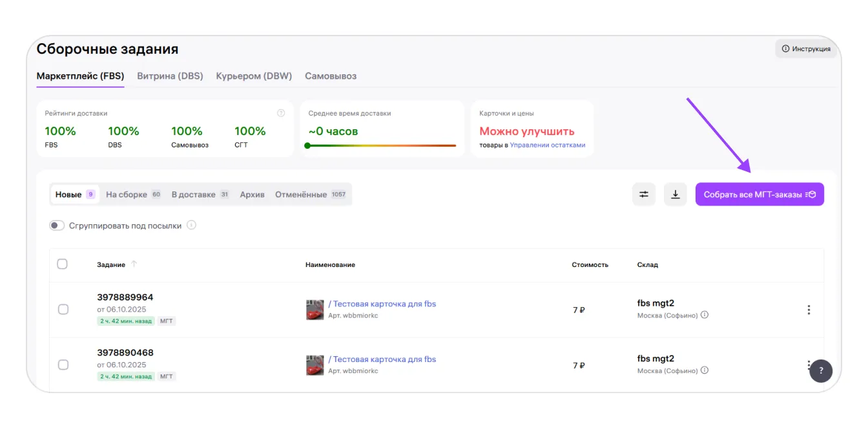Open Управлении остатками link

coord(547,145)
